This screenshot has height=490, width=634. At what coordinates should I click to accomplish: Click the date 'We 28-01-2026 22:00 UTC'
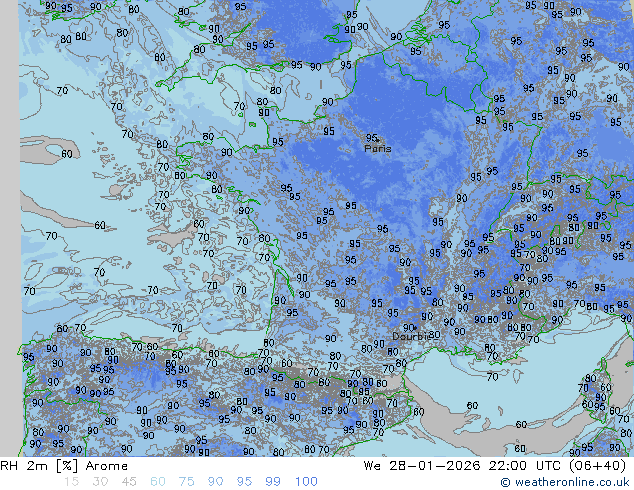coord(461,466)
